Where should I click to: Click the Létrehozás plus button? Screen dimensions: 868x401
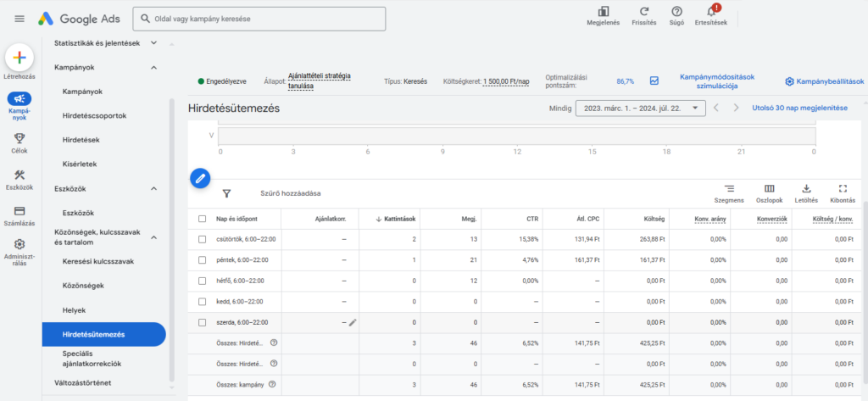pyautogui.click(x=19, y=58)
